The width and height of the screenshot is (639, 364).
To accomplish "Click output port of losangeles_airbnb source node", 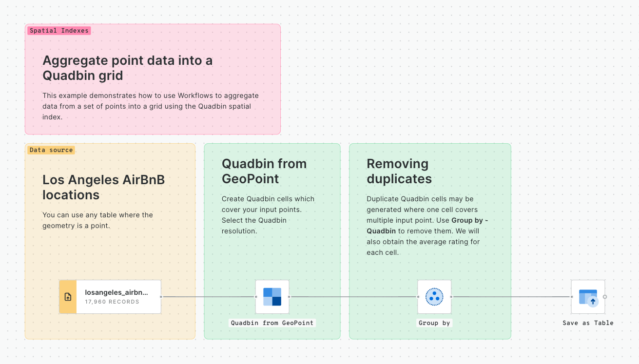I will [x=161, y=297].
